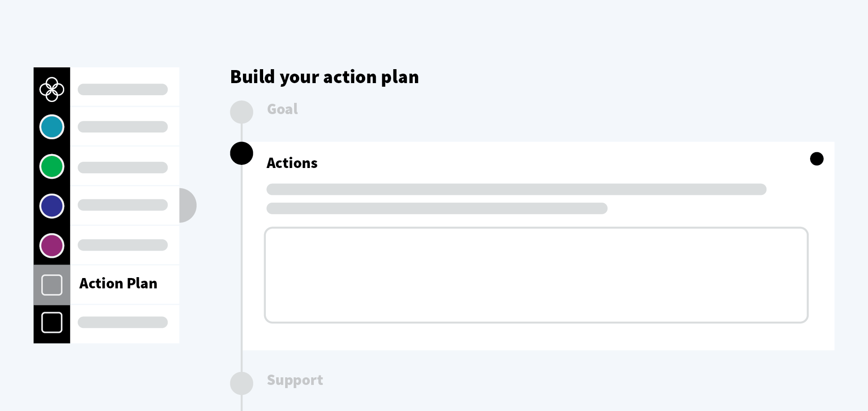Screen dimensions: 868x411
Task: Select the green circle sidebar icon
Action: 52,166
